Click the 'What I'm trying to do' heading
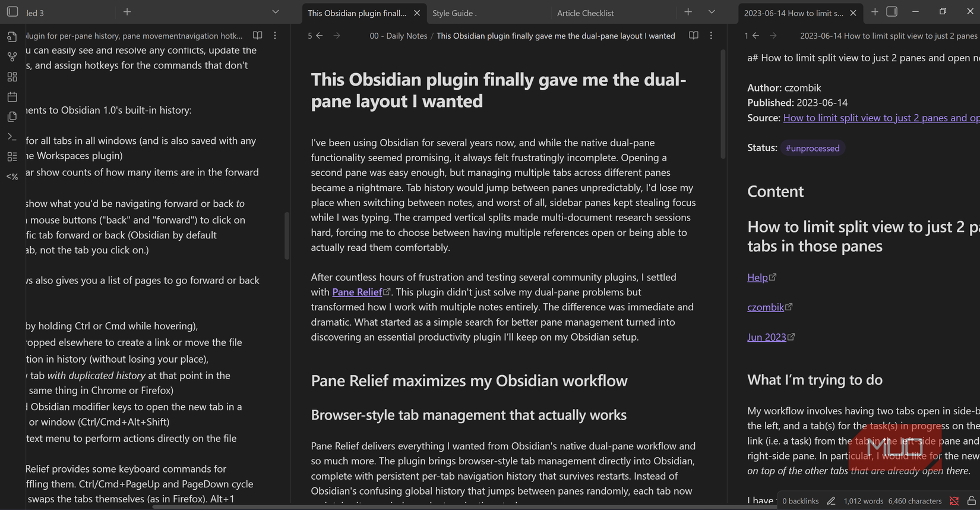 click(x=815, y=380)
